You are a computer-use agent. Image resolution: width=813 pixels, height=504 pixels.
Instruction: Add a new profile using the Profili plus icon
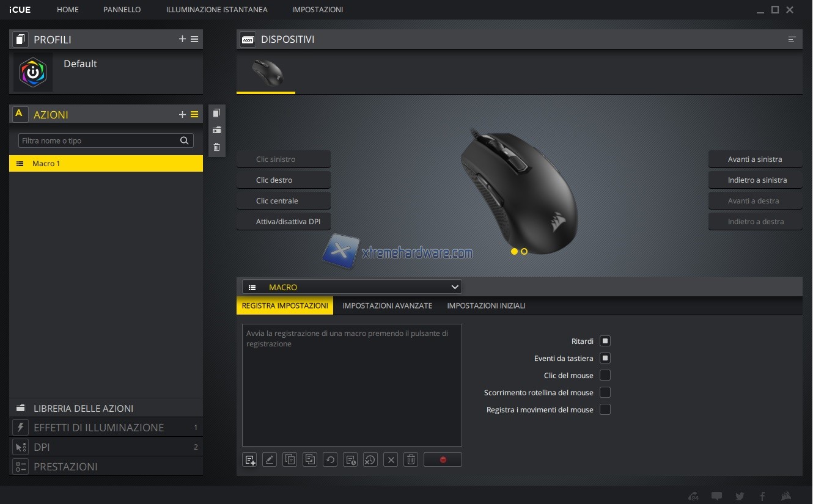click(182, 39)
